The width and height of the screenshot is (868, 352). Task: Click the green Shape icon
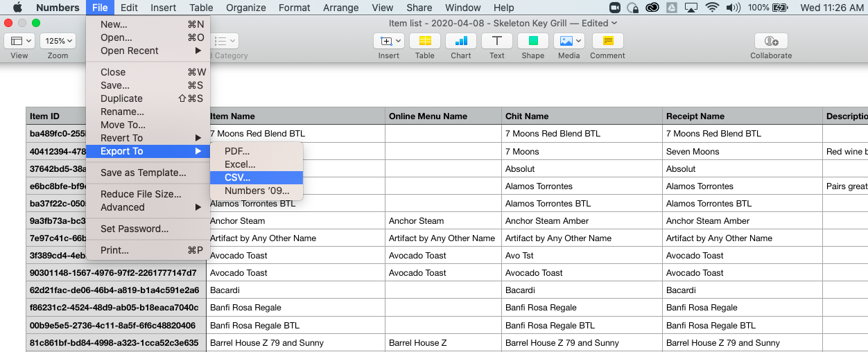(x=532, y=42)
